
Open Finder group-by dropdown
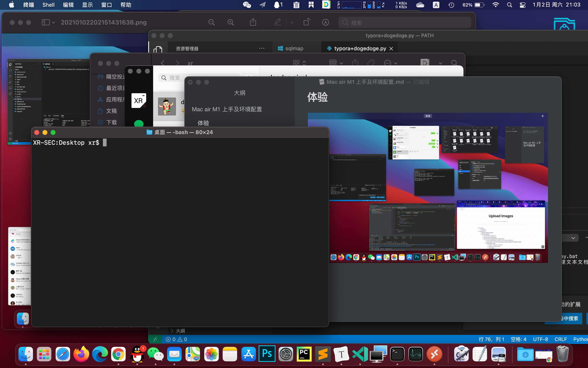pyautogui.click(x=336, y=63)
